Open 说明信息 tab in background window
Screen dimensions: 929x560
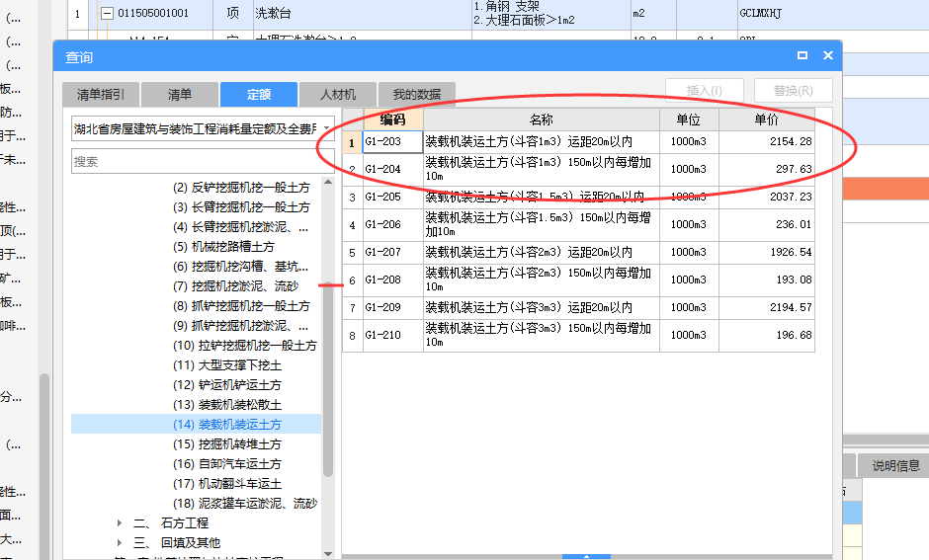[x=895, y=466]
